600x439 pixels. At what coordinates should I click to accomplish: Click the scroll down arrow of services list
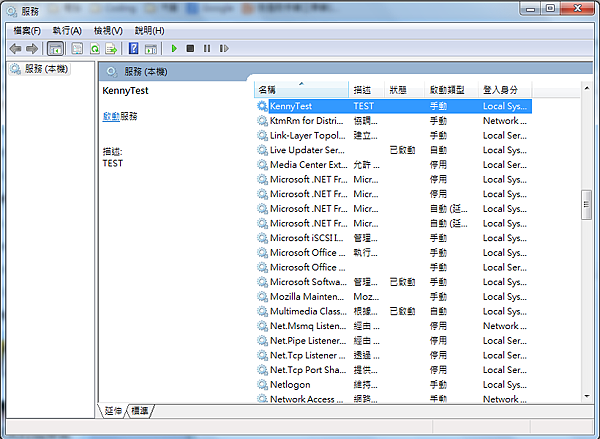(587, 397)
